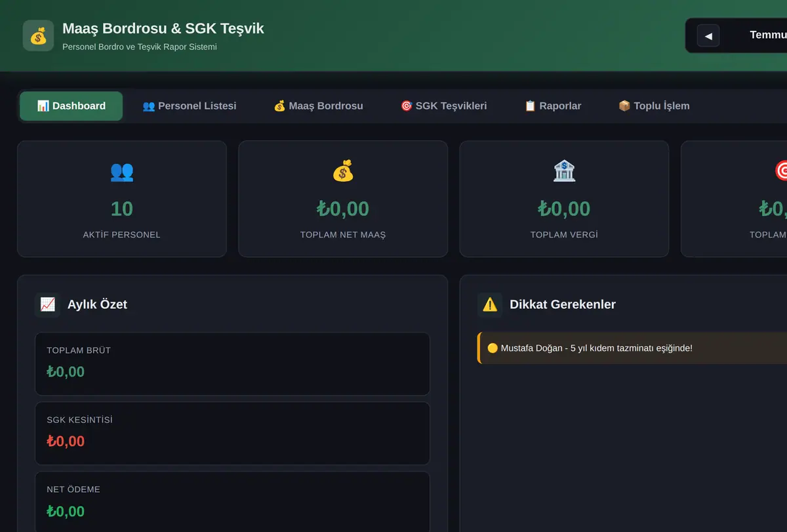Select the SGK Teşvikleri tab
This screenshot has width=787, height=532.
444,106
